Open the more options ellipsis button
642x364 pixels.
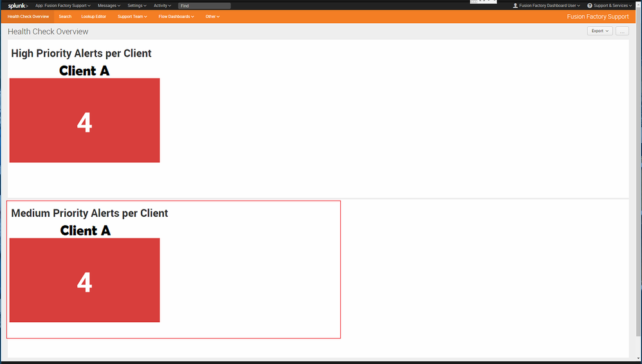tap(622, 31)
